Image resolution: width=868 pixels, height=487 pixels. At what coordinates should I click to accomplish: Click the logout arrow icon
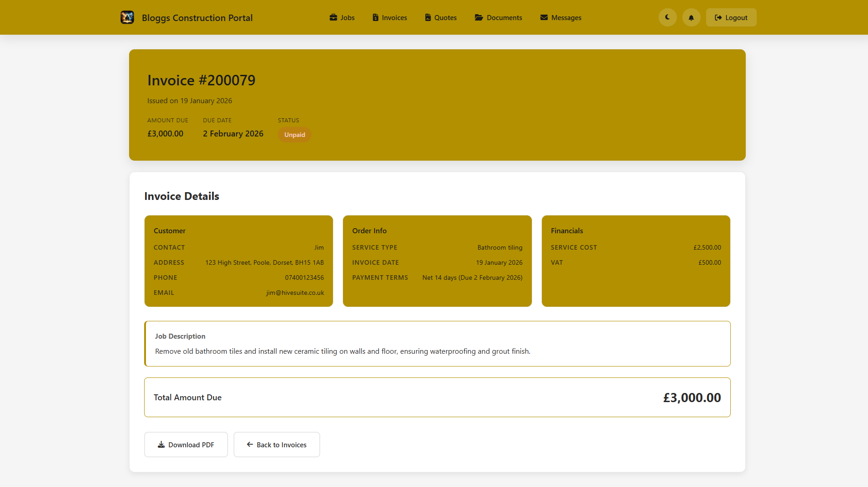[717, 17]
